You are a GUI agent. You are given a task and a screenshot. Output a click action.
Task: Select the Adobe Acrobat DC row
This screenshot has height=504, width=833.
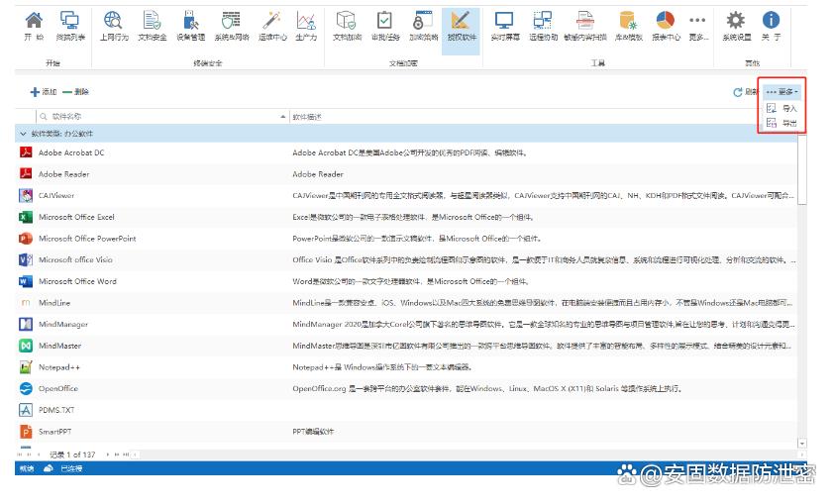(406, 152)
